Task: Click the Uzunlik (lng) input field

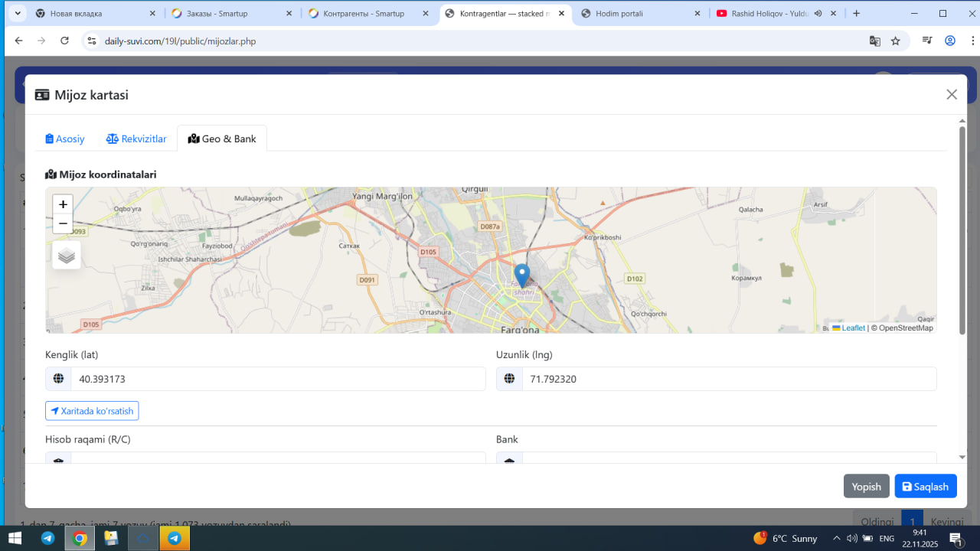Action: [x=728, y=379]
